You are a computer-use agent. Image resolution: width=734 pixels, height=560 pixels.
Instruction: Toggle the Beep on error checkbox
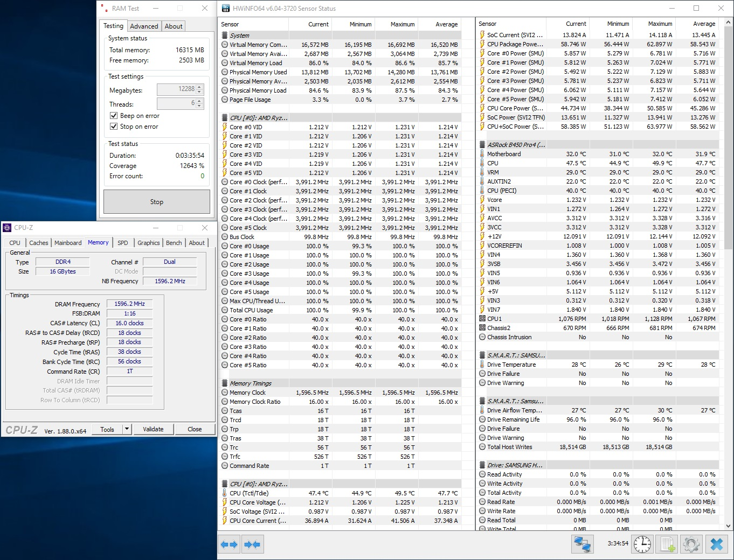pyautogui.click(x=114, y=116)
